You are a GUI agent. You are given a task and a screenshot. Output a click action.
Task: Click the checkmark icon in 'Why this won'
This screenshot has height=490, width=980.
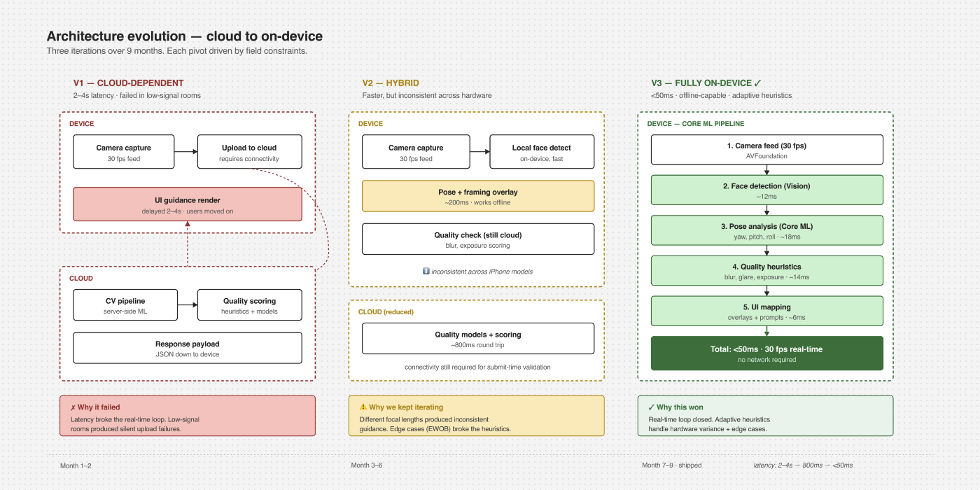(652, 407)
